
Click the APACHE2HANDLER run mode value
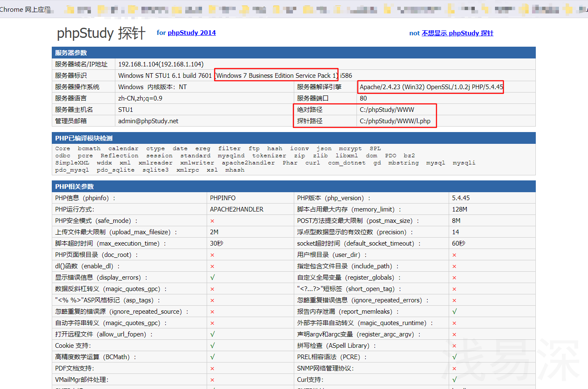tap(237, 209)
